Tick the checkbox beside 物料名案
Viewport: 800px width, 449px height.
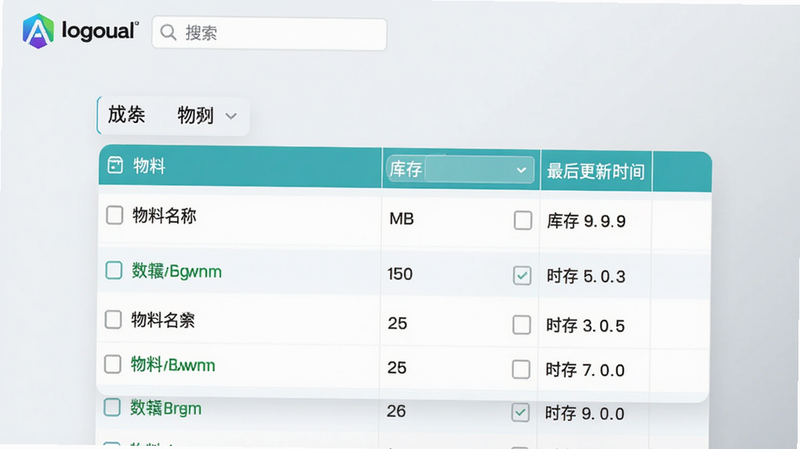tap(113, 320)
